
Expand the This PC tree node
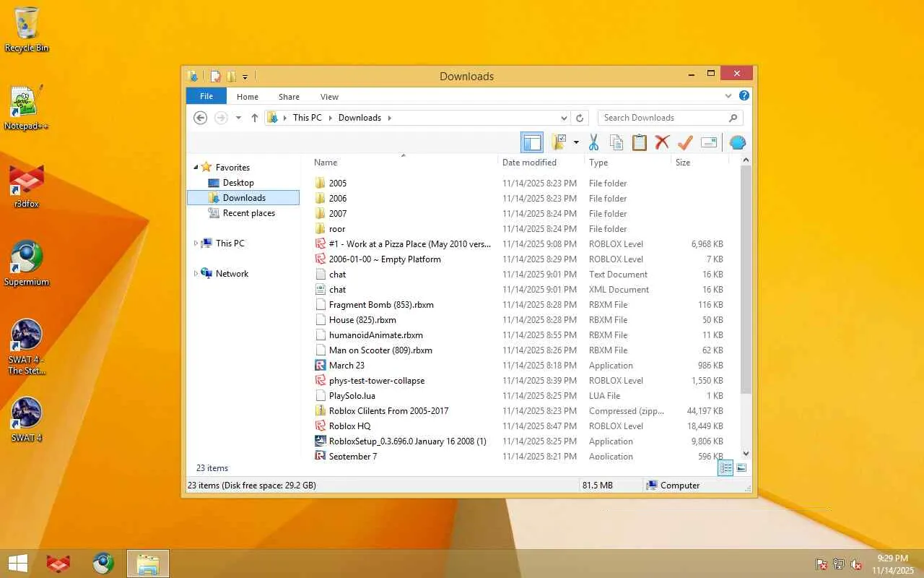196,243
